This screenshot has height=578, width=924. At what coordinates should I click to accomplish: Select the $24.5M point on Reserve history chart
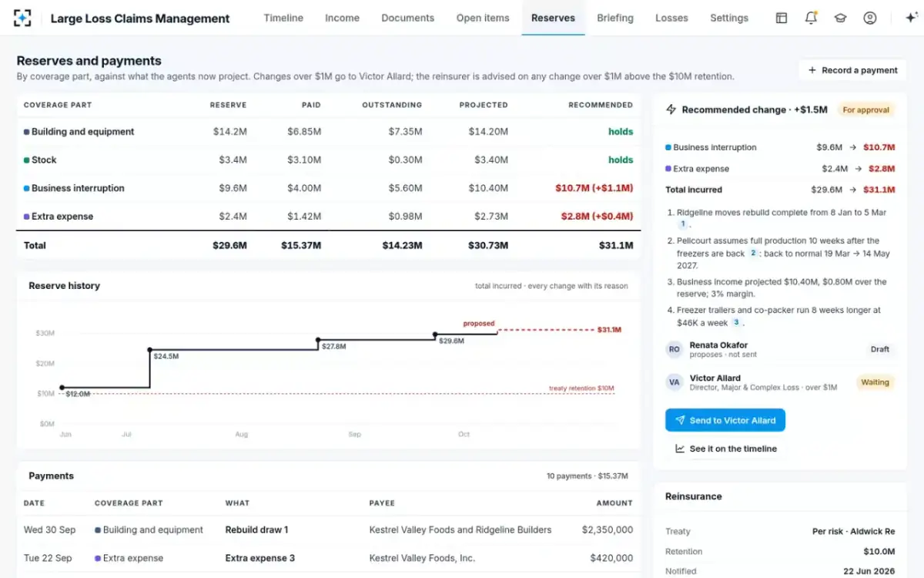(149, 350)
